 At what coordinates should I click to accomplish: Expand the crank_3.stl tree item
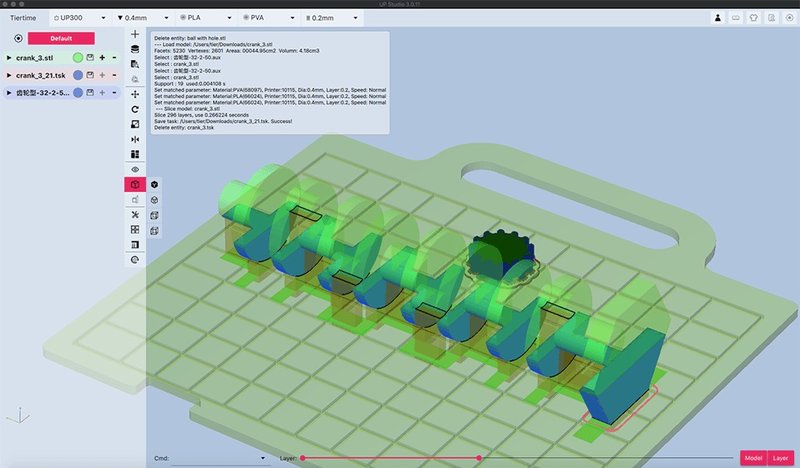pos(9,58)
